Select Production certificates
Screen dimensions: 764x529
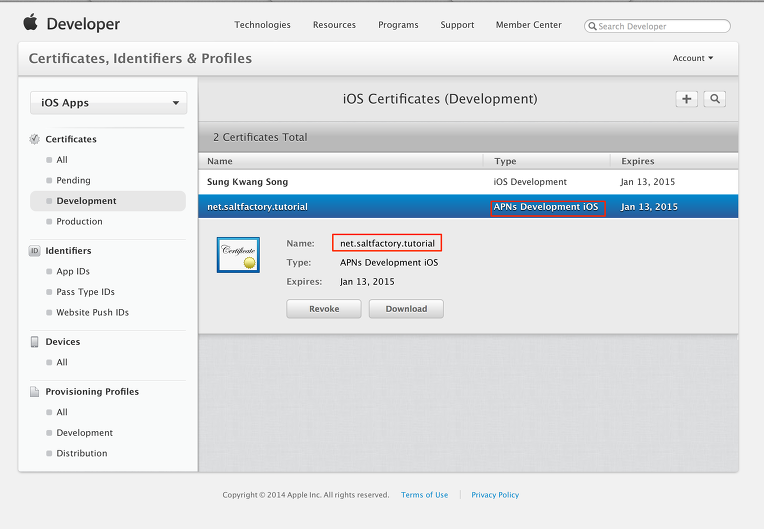click(79, 221)
